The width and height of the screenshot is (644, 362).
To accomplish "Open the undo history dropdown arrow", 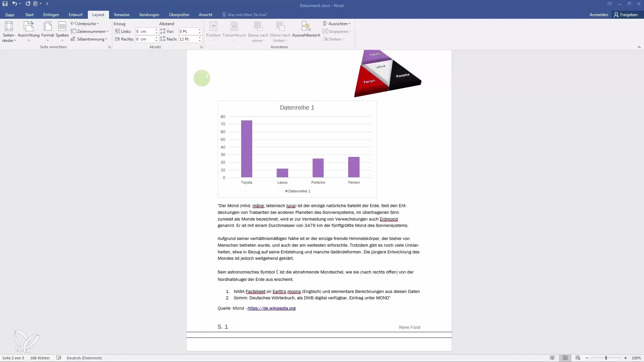I will coord(20,4).
